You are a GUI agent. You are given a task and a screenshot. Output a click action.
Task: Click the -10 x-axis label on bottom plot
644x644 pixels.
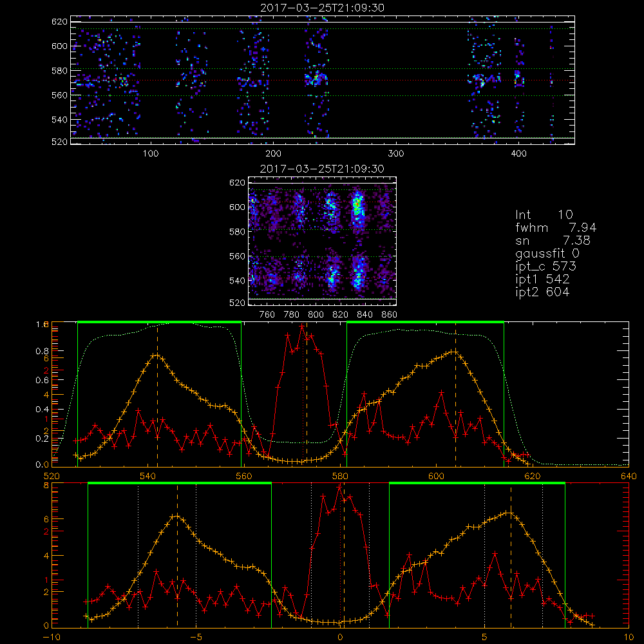52,638
